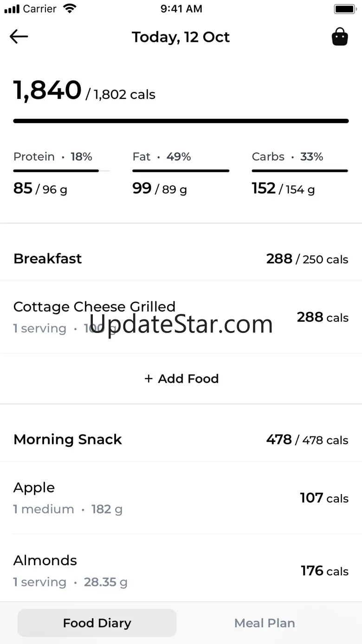This screenshot has width=362, height=644.
Task: Tap the back arrow icon
Action: click(x=19, y=37)
